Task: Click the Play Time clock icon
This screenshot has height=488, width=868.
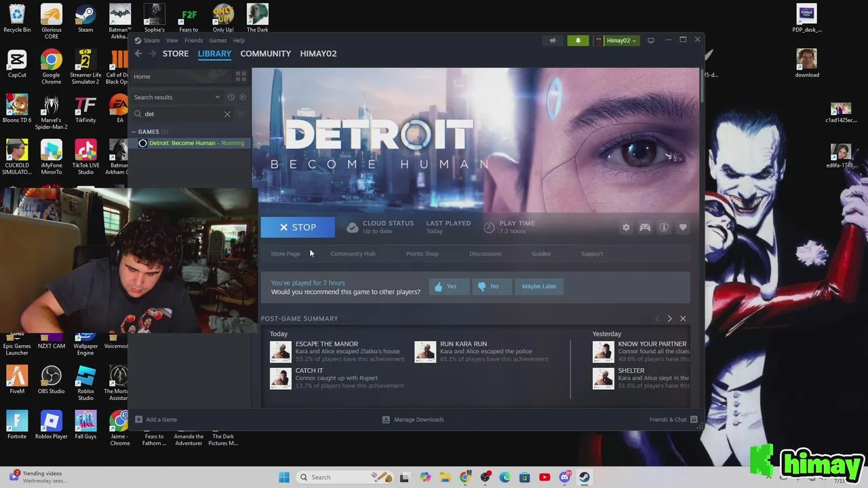Action: [x=489, y=228]
